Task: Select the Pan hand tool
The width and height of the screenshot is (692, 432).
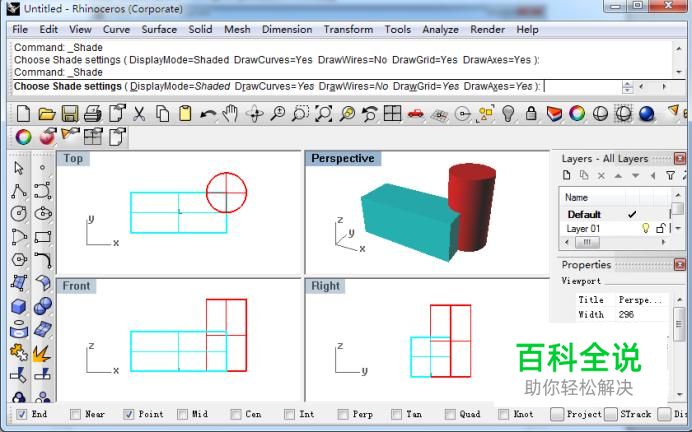Action: coord(230,113)
